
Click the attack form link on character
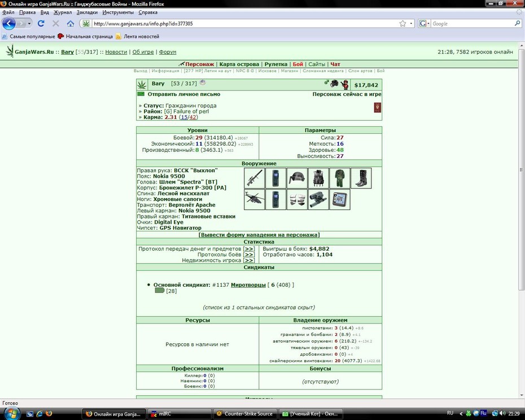[x=259, y=235]
